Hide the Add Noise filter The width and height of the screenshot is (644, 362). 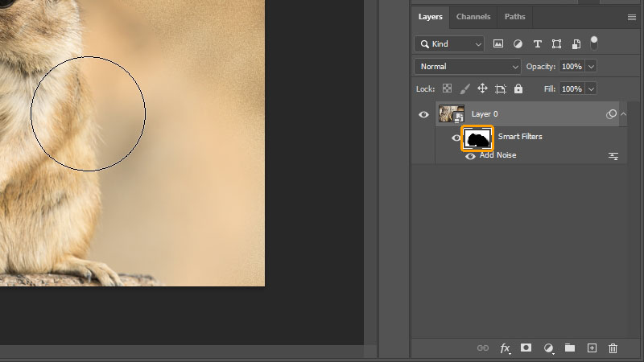pos(470,156)
